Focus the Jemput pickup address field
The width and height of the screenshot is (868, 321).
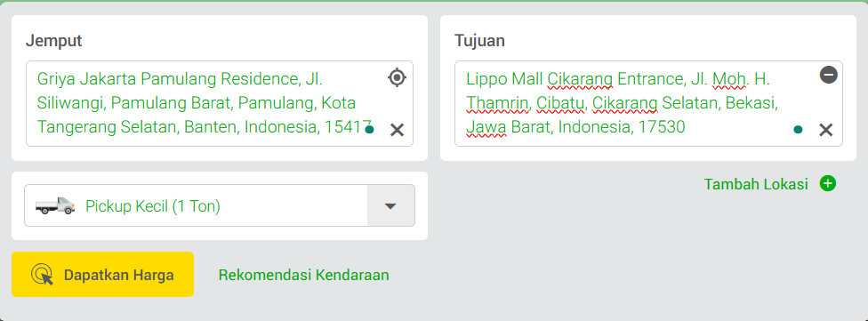tap(219, 103)
